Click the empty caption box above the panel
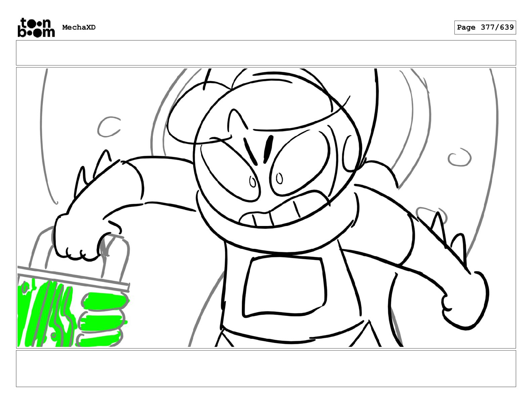532x411 pixels. point(266,53)
